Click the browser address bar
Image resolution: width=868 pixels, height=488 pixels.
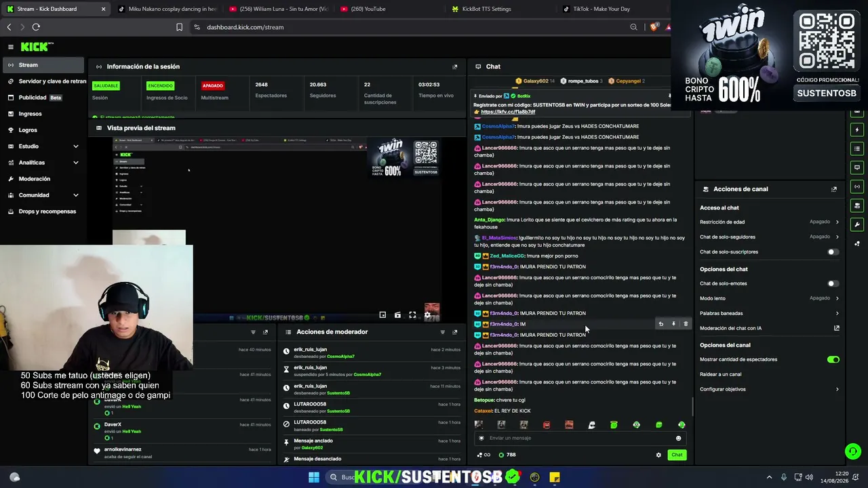pos(414,27)
